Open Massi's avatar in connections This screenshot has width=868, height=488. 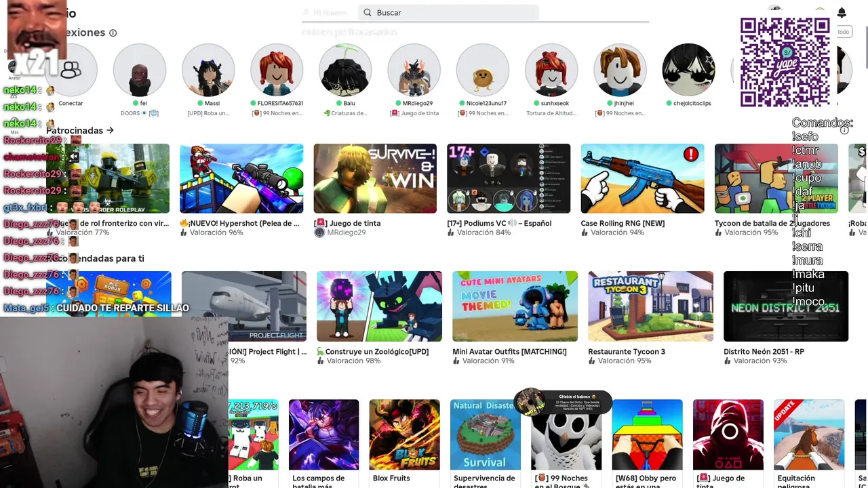point(208,70)
